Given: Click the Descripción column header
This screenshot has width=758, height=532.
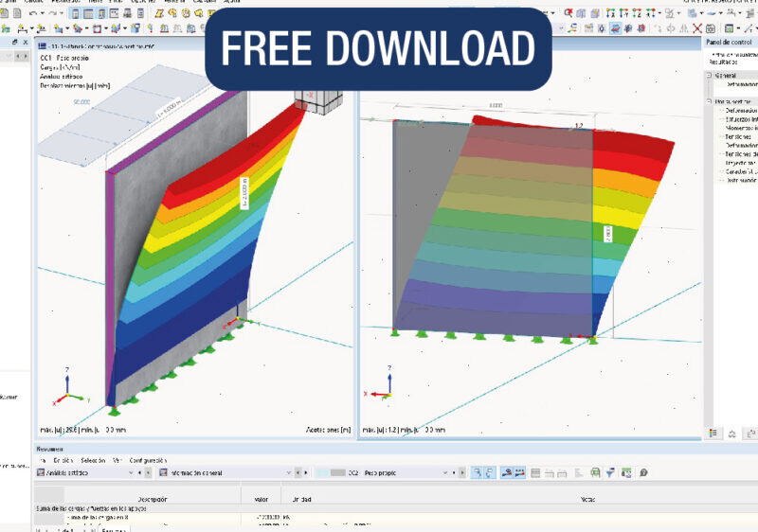Looking at the screenshot, I should pos(153,499).
